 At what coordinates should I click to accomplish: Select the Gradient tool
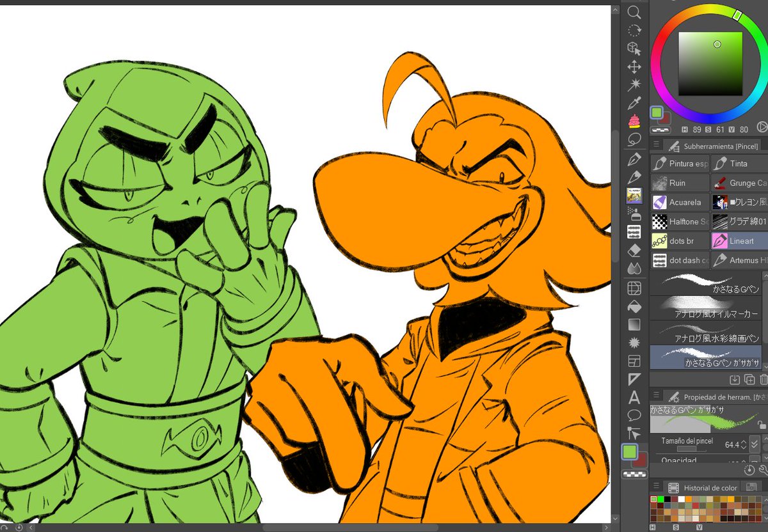pyautogui.click(x=634, y=325)
